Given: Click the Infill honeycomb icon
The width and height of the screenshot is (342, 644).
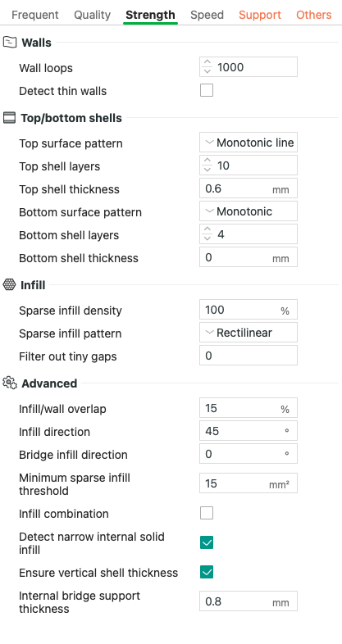Looking at the screenshot, I should [9, 284].
